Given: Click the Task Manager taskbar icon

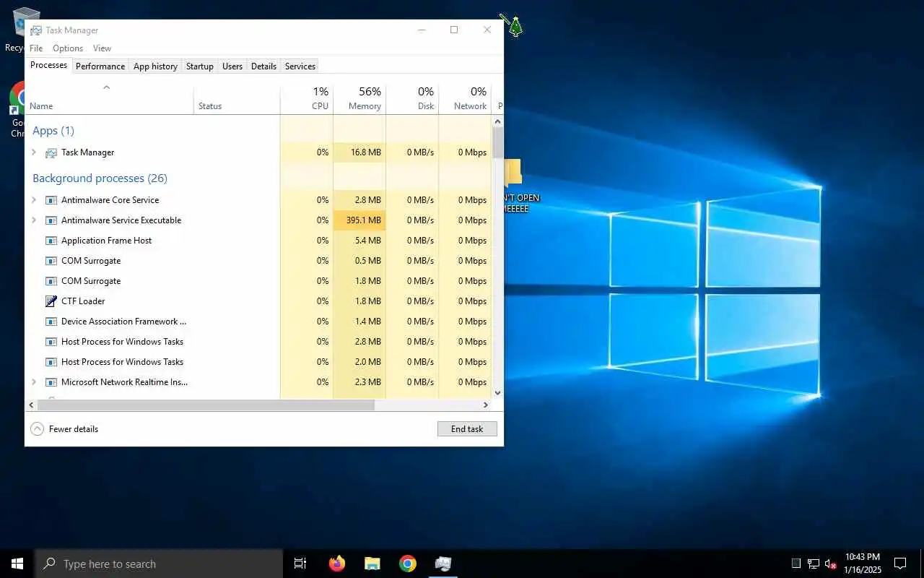Looking at the screenshot, I should tap(443, 564).
